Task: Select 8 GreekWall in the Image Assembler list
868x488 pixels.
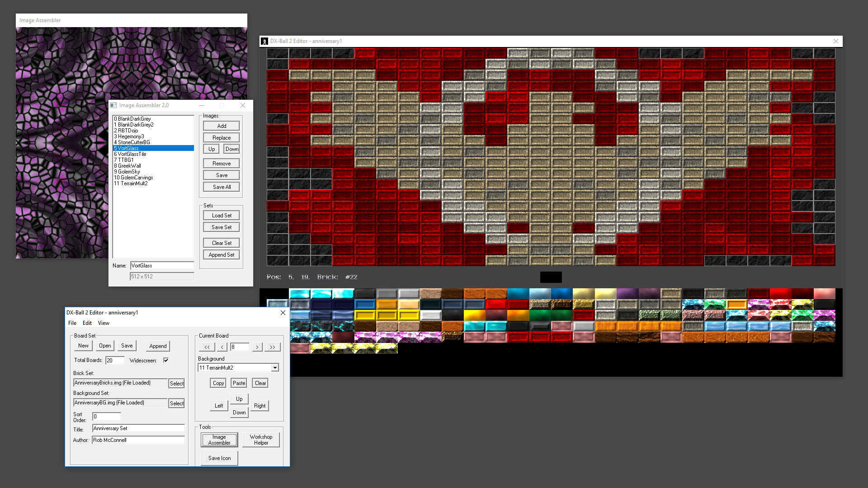Action: pyautogui.click(x=127, y=166)
